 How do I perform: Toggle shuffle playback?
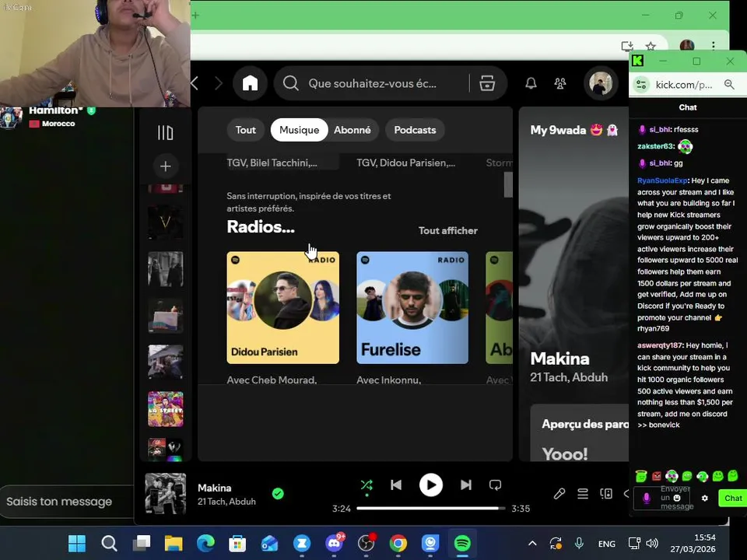[366, 485]
